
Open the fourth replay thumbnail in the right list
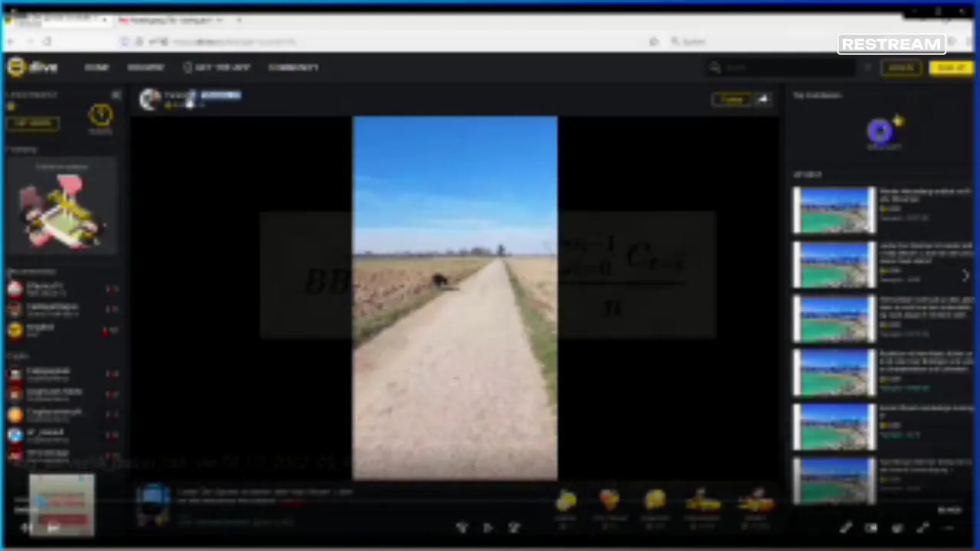coord(835,373)
